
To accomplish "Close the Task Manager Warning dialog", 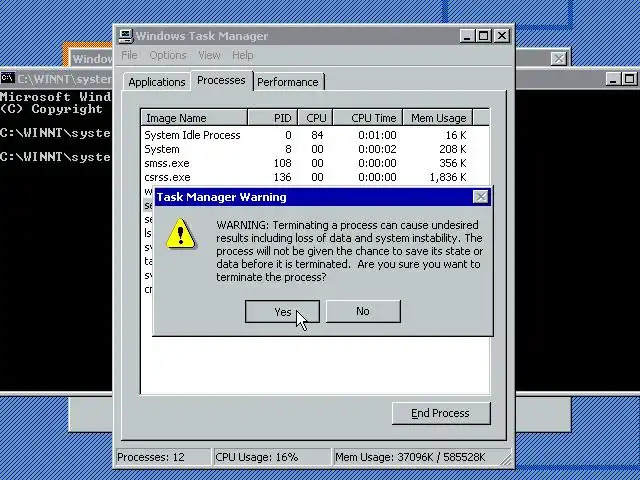I will tap(480, 197).
